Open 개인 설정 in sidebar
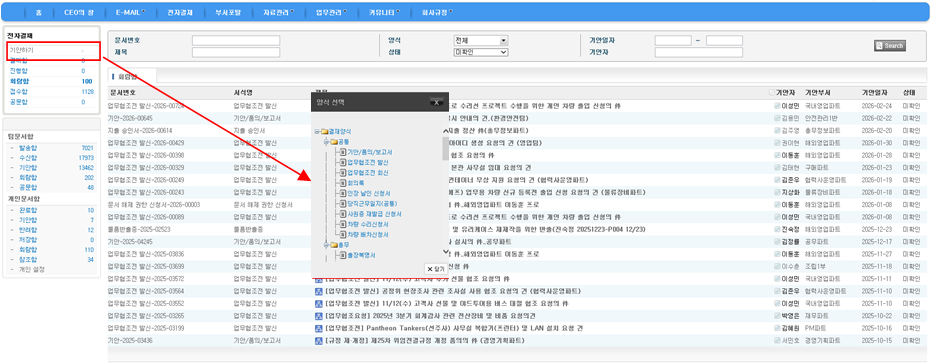Viewport: 931px width, 364px height. pos(31,269)
